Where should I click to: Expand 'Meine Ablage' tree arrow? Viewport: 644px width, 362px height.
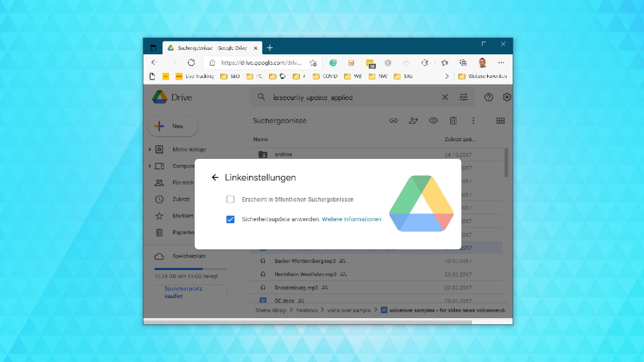[150, 149]
